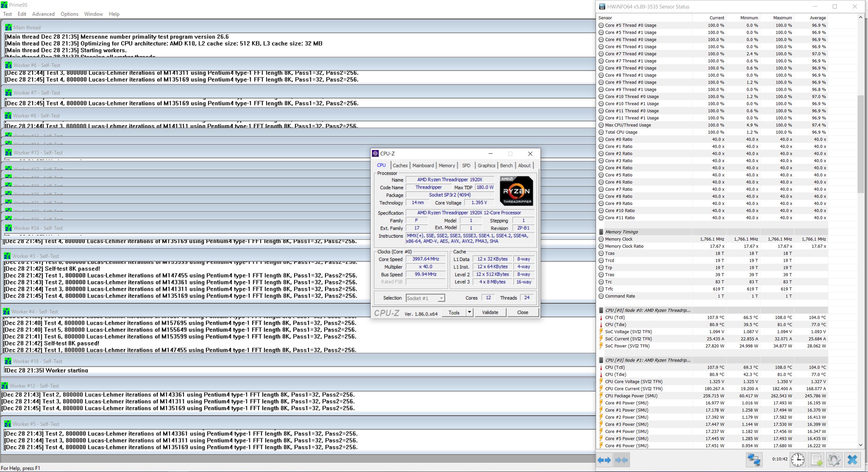Click the Worker #6 Self-Test window icon
The width and height of the screenshot is (868, 472).
coord(8,65)
